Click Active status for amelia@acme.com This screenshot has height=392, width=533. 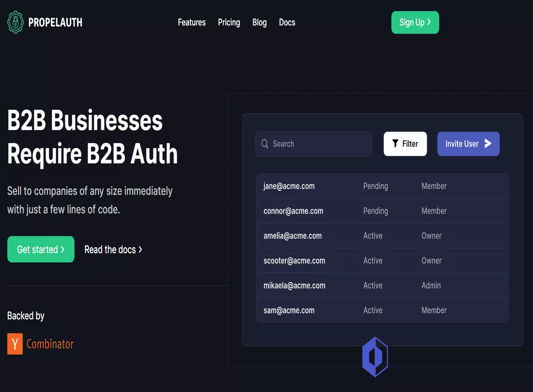tap(373, 236)
